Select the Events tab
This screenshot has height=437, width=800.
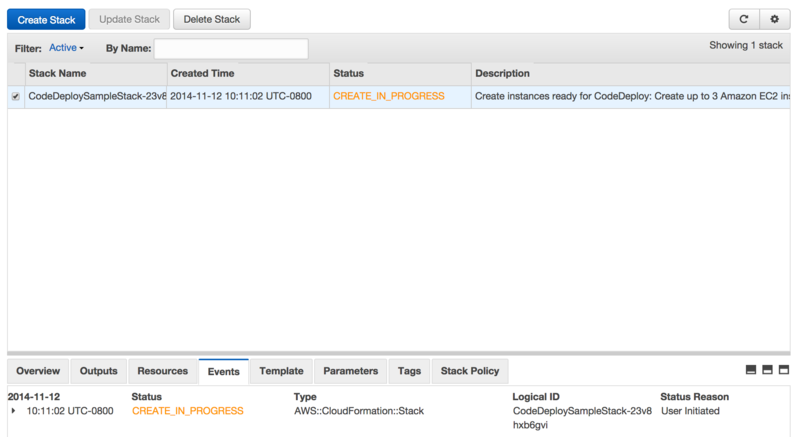(x=223, y=371)
